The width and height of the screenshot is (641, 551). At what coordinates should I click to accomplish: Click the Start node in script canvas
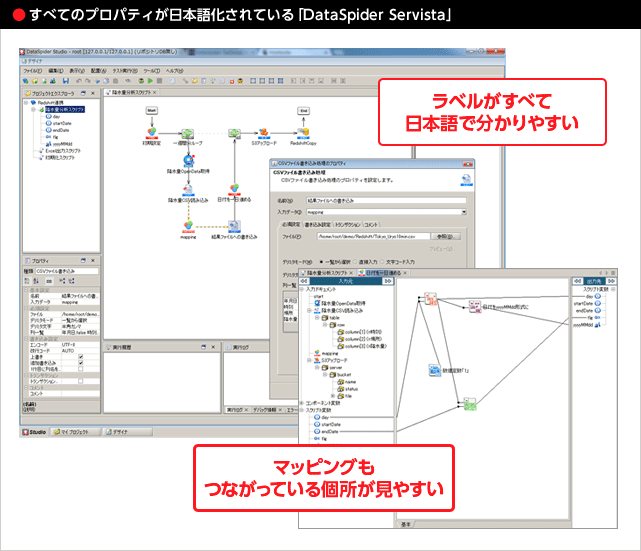click(x=152, y=109)
